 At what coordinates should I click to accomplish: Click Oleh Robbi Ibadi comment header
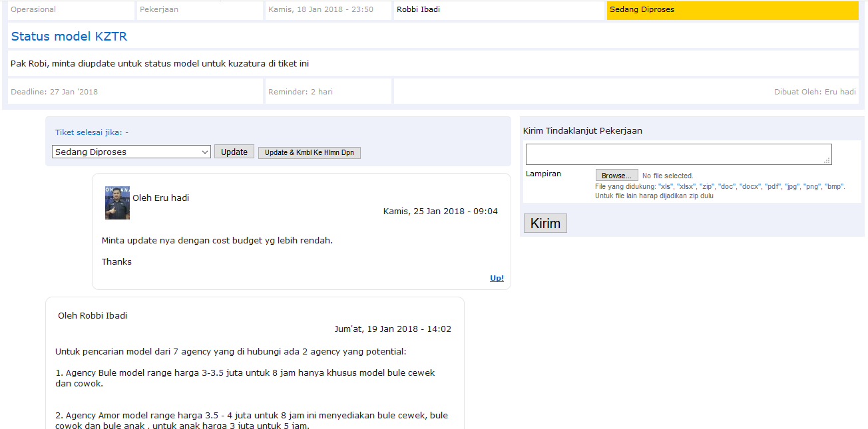point(93,315)
